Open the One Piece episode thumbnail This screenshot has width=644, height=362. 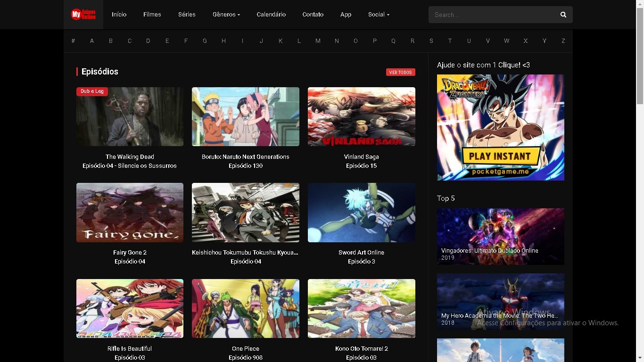pyautogui.click(x=246, y=308)
